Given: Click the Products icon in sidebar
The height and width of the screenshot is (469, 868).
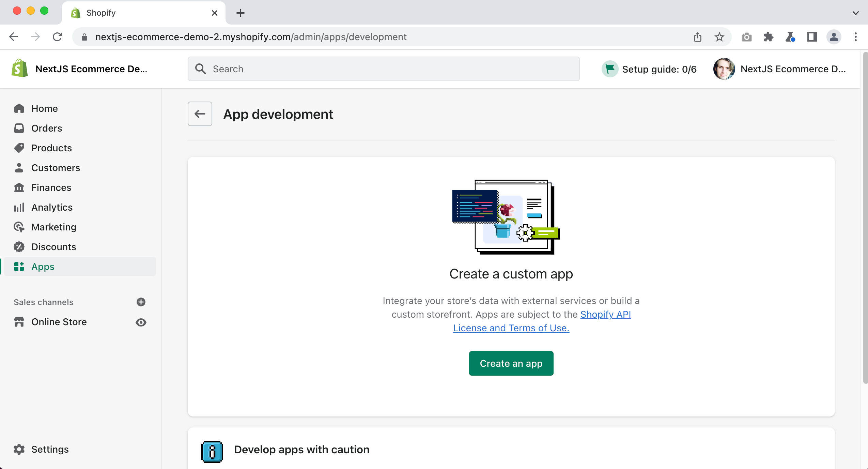Looking at the screenshot, I should coord(20,148).
